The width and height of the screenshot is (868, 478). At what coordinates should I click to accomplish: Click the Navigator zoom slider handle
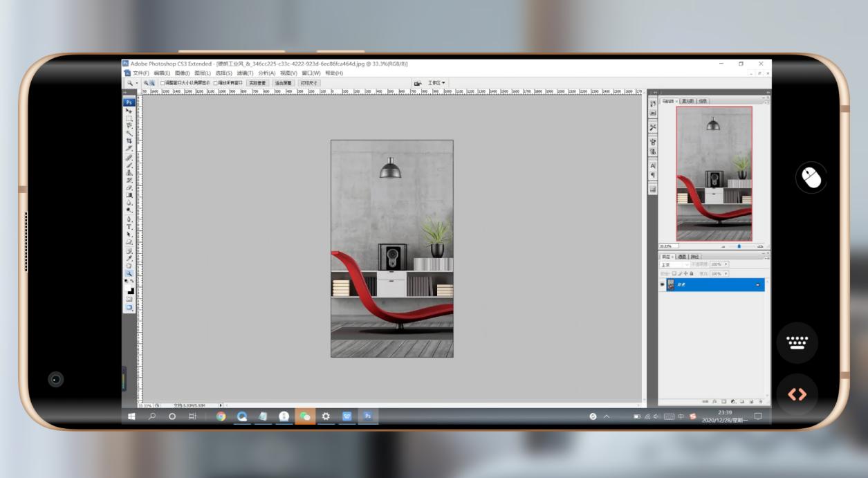(x=739, y=246)
